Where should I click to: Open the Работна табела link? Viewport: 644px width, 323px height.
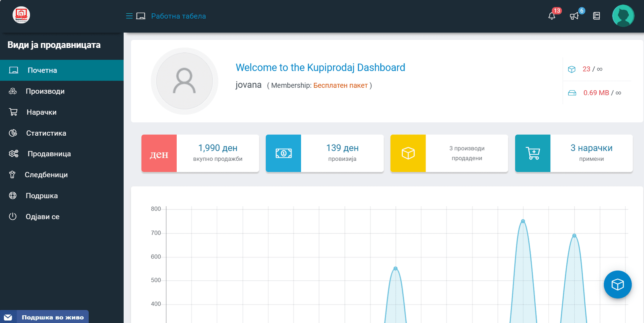tap(178, 16)
